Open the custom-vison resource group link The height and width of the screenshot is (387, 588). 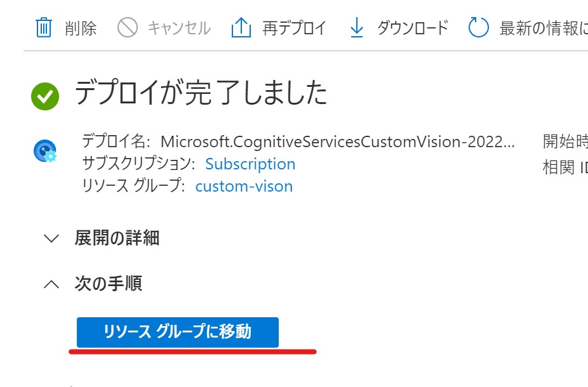pyautogui.click(x=244, y=186)
